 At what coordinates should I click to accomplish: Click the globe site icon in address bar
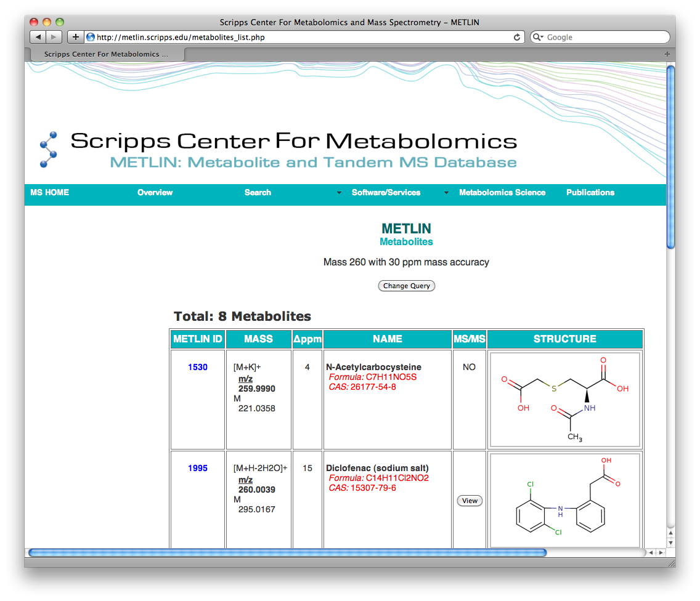pyautogui.click(x=90, y=37)
